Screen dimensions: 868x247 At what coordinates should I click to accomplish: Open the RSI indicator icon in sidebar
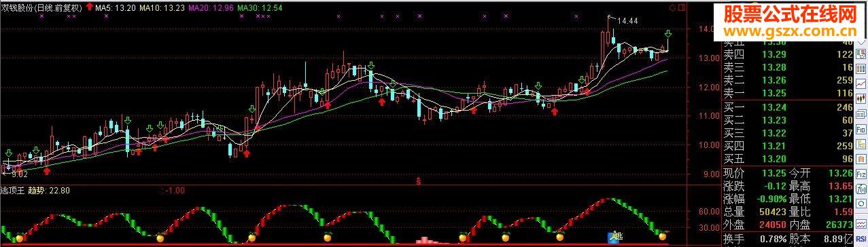pyautogui.click(x=861, y=238)
